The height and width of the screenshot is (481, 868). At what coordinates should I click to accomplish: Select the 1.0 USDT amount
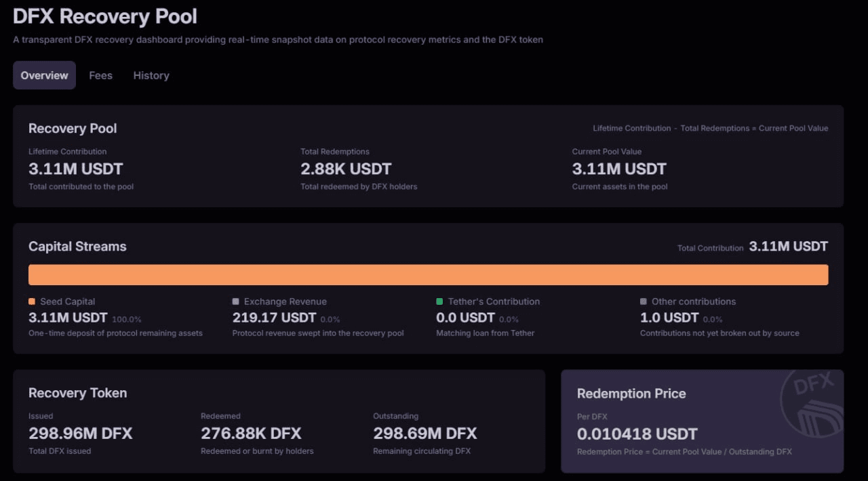point(669,317)
